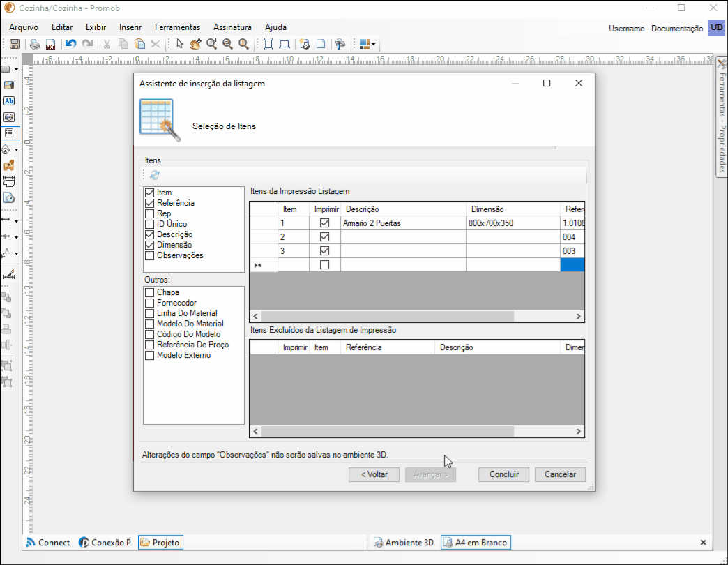The width and height of the screenshot is (728, 565).
Task: Expand the annotation leader tool dropdown
Action: (16, 253)
